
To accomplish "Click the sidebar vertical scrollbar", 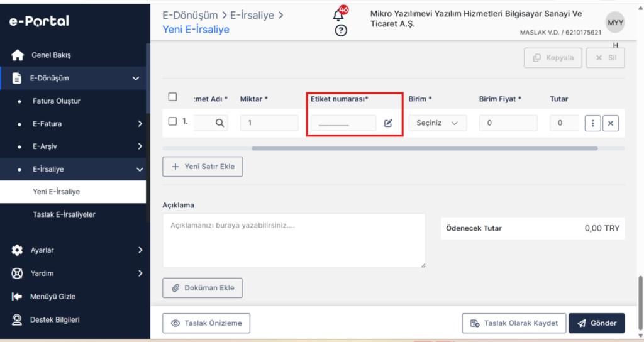I will click(148, 78).
